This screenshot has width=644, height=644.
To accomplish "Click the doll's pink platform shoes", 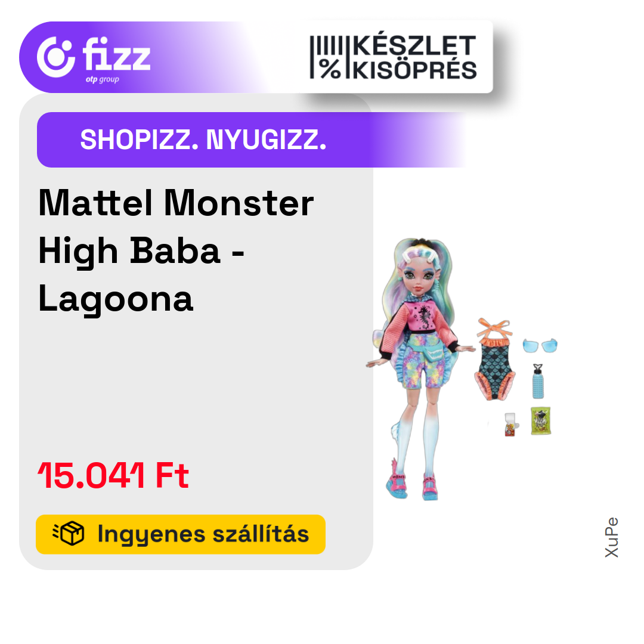I will [412, 485].
